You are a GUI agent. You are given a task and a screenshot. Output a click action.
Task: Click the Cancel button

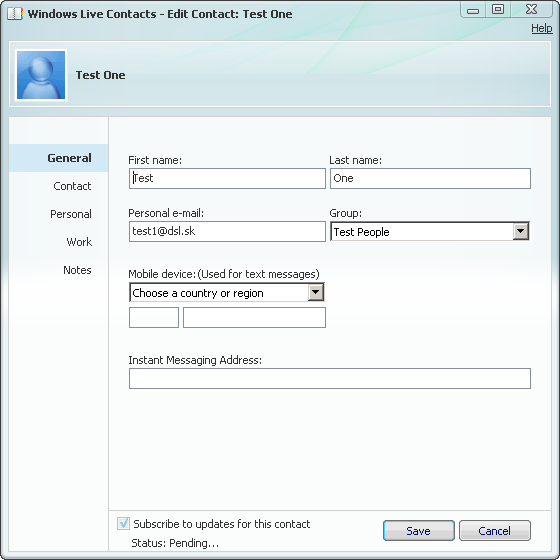(x=495, y=531)
